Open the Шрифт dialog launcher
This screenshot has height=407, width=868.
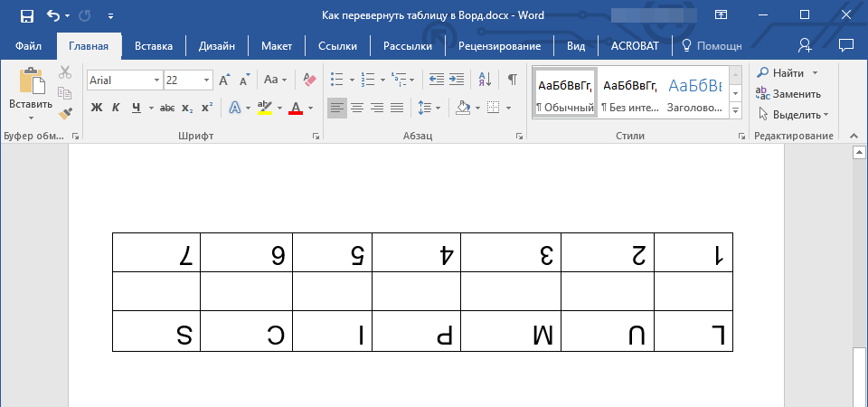pos(316,136)
